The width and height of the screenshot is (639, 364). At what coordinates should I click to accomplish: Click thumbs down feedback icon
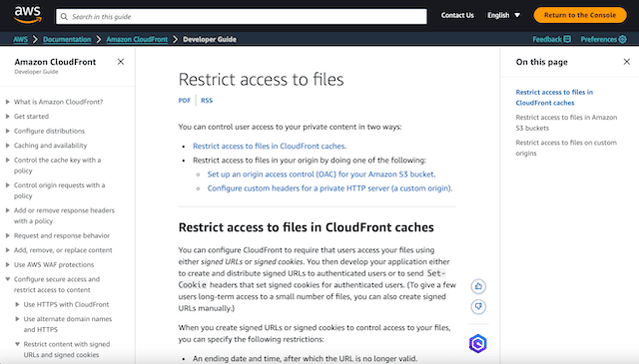(478, 306)
